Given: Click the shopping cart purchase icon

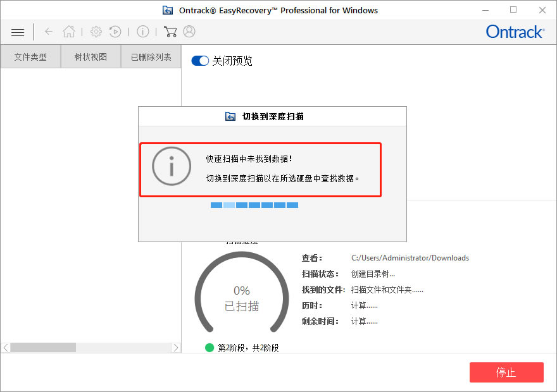Looking at the screenshot, I should (170, 31).
